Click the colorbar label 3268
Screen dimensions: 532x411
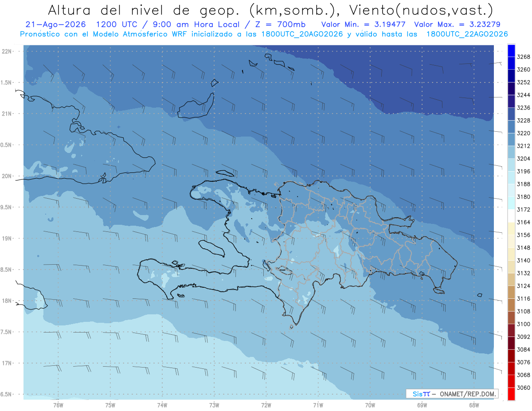click(523, 57)
